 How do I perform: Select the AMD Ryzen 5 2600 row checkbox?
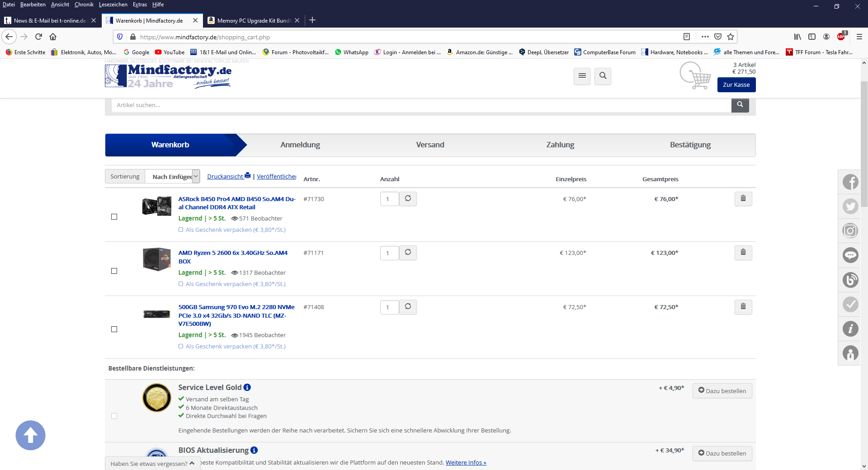point(114,271)
